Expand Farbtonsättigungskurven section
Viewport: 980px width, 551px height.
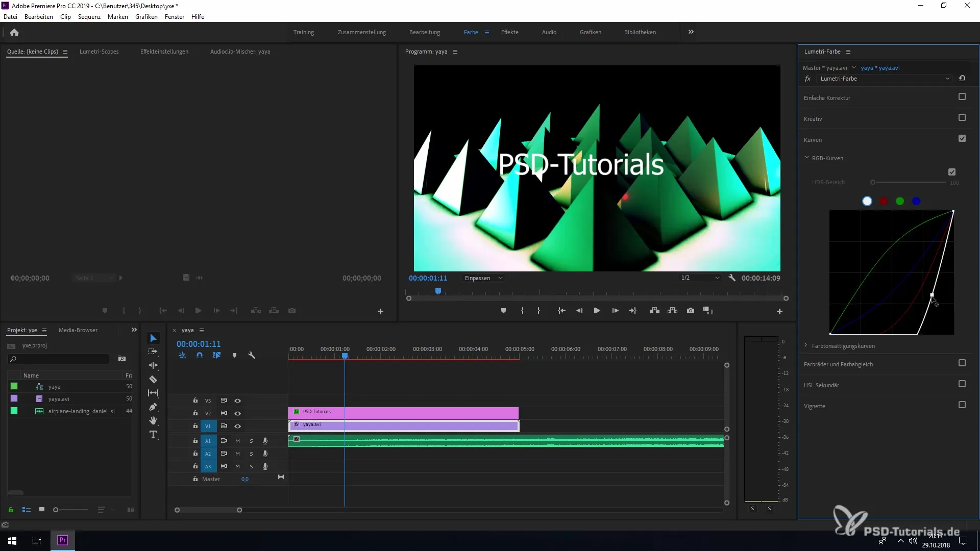coord(806,345)
